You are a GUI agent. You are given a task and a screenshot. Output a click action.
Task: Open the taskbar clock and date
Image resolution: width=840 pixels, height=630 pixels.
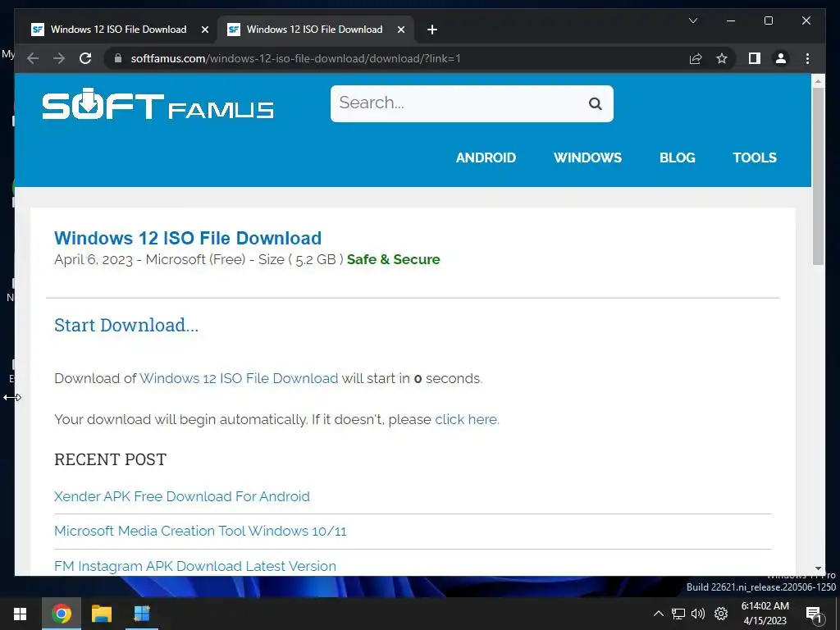tap(765, 614)
